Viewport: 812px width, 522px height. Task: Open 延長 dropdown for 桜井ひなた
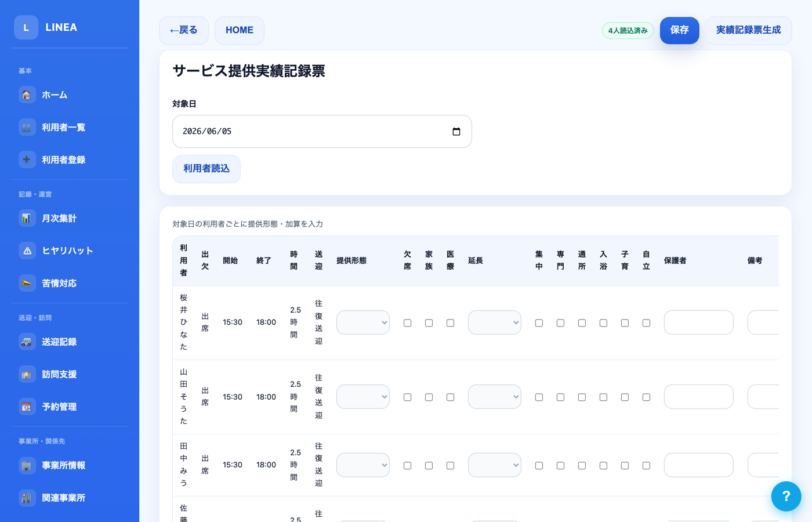coord(495,322)
